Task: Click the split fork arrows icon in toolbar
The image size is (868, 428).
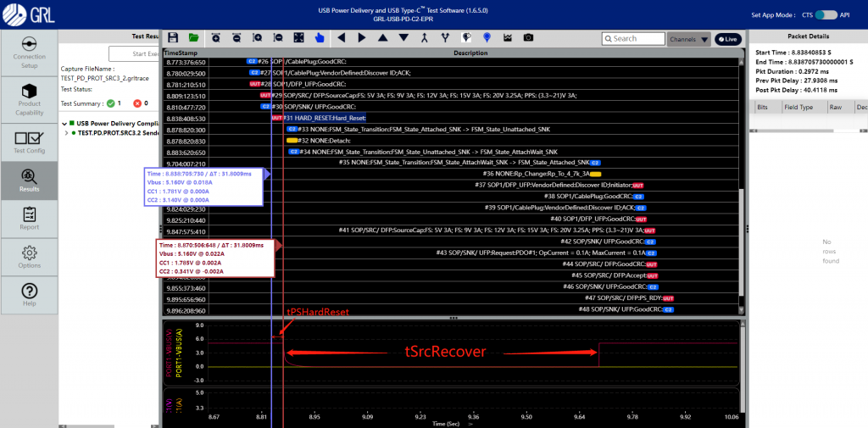Action: coord(445,37)
